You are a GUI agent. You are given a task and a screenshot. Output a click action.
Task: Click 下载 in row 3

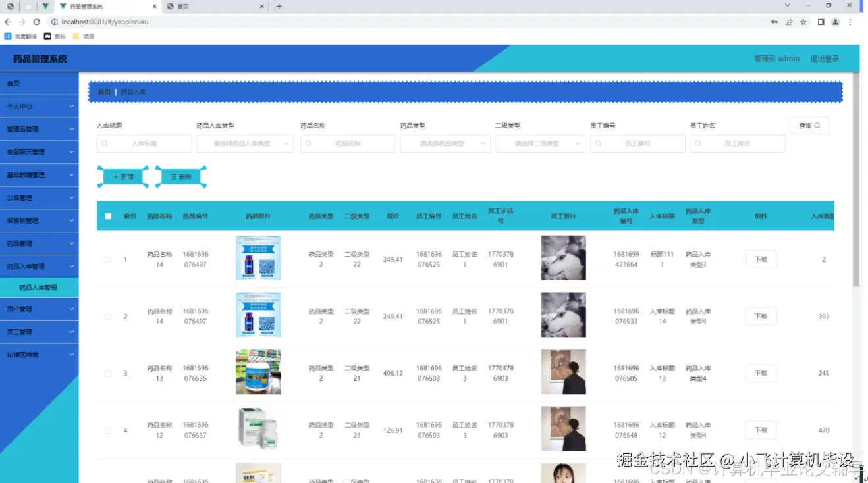point(761,373)
